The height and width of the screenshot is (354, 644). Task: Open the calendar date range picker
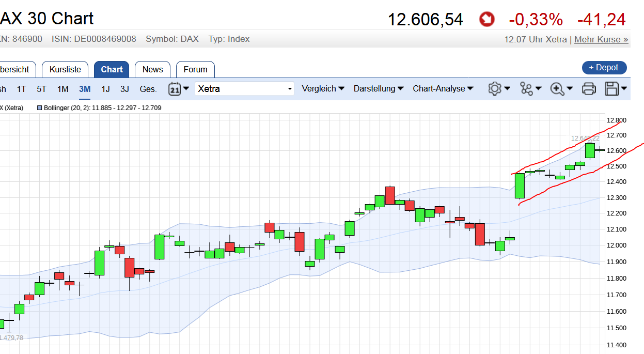coord(179,89)
